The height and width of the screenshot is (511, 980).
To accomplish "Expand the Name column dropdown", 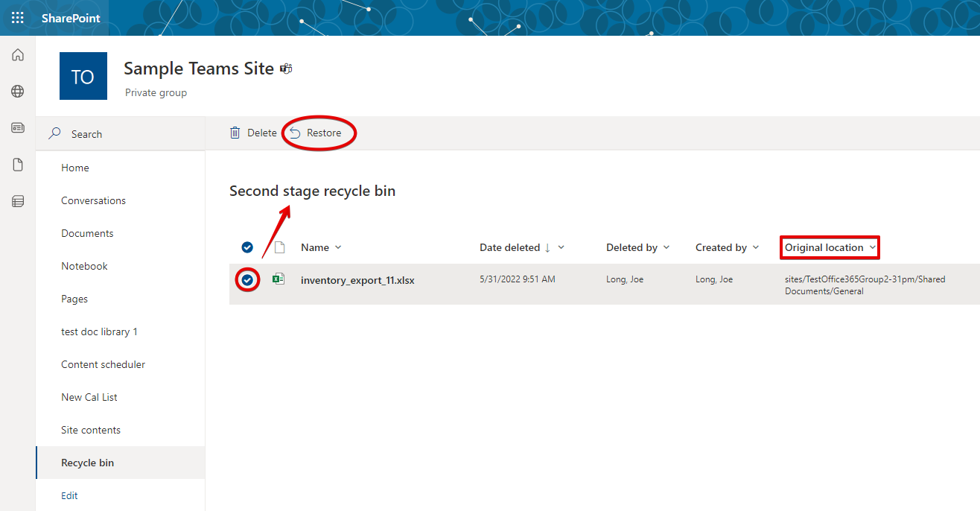I will [321, 247].
